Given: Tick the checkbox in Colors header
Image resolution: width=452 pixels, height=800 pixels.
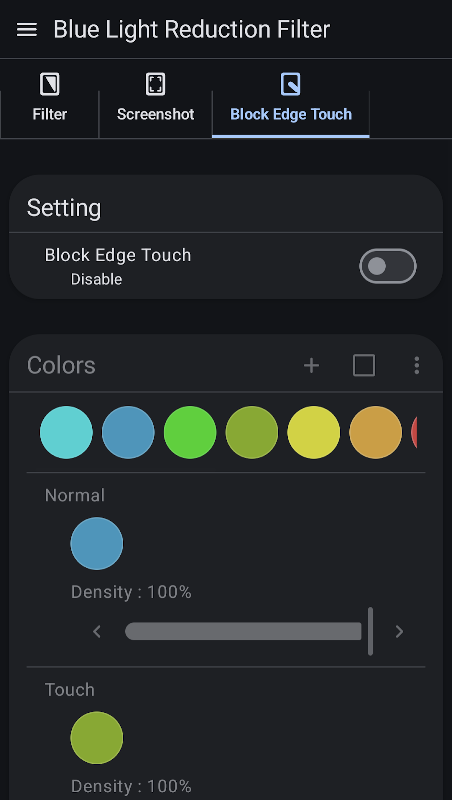Looking at the screenshot, I should (364, 365).
